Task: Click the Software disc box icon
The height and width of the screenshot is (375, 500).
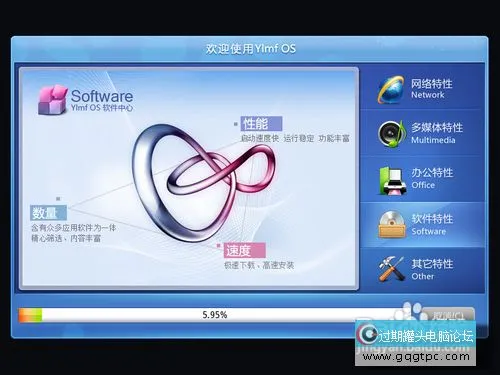Action: tap(392, 224)
